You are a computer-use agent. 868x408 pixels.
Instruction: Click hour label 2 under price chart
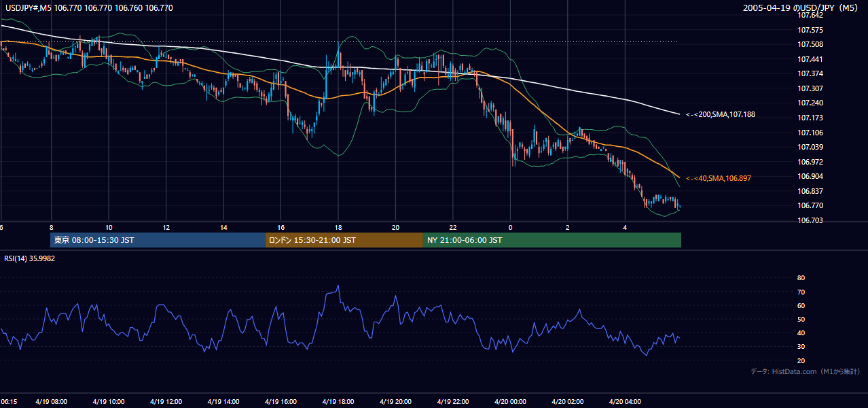(567, 227)
